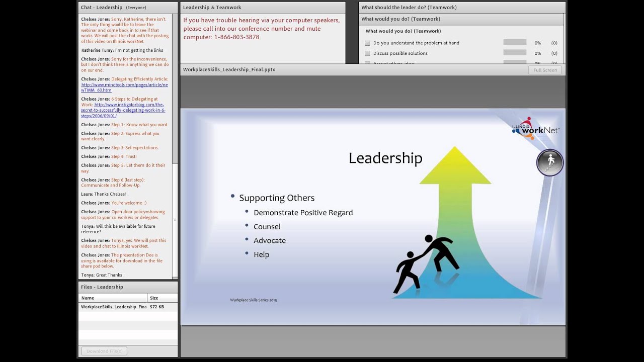Image resolution: width=644 pixels, height=362 pixels.
Task: Click 'Workplace Skills Series 2013' slide footer
Action: point(254,300)
